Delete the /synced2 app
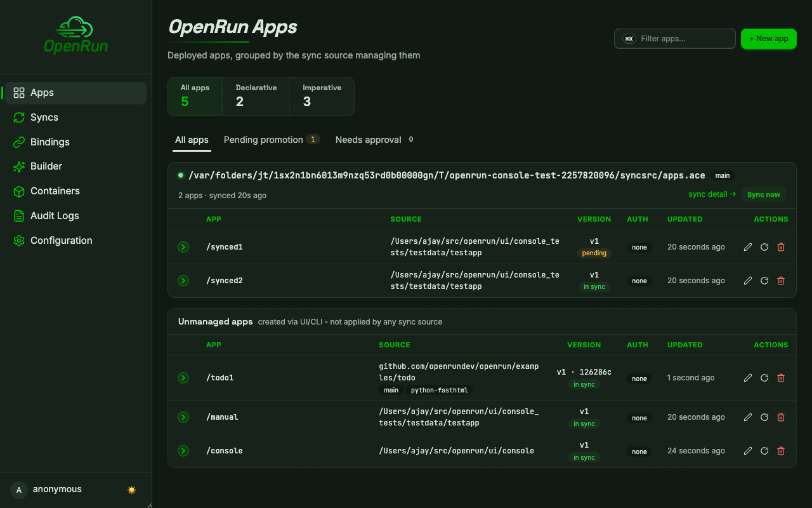This screenshot has width=812, height=508. [x=781, y=281]
